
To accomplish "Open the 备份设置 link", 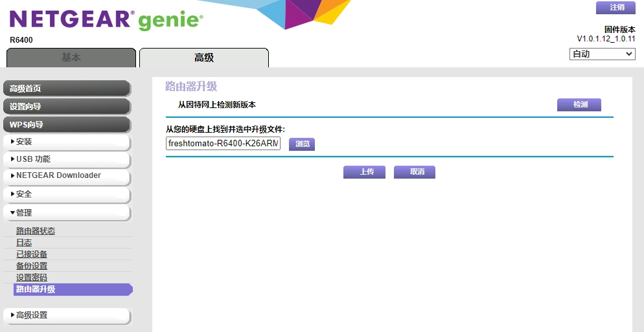I will coord(32,266).
